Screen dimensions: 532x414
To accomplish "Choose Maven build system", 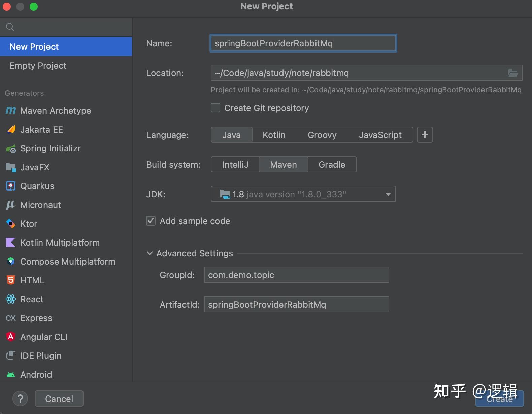I will (x=284, y=164).
